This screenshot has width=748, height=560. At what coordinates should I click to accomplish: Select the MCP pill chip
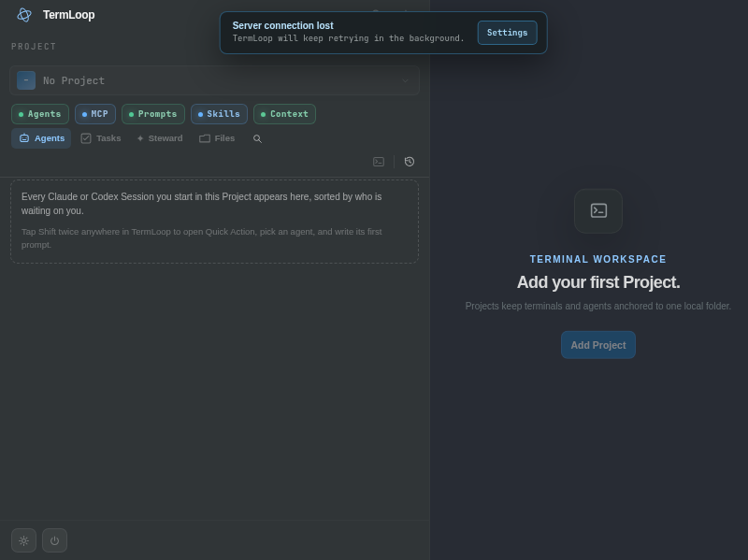coord(95,114)
